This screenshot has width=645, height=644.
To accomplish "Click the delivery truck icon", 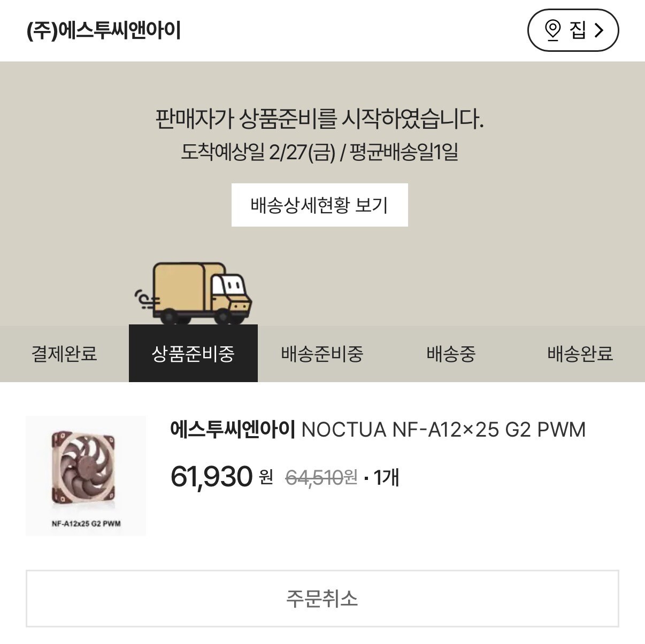I will click(194, 293).
